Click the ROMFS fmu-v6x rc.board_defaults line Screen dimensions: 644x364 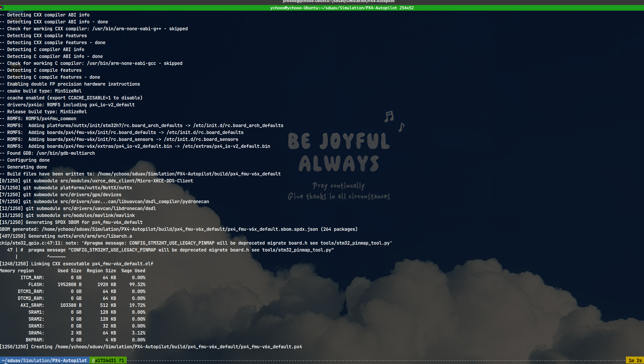coord(122,132)
